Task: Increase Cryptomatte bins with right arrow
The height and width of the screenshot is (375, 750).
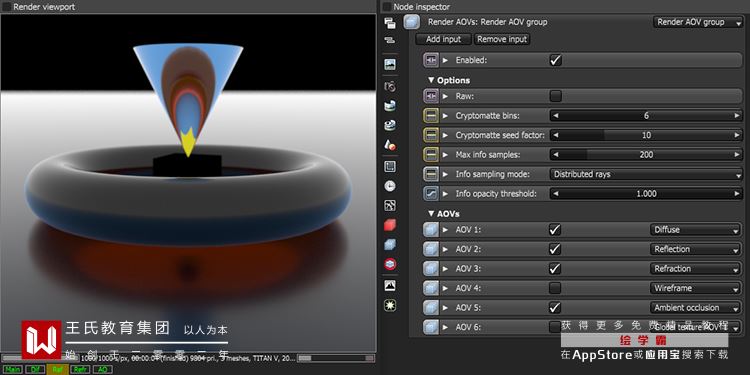Action: pos(737,116)
